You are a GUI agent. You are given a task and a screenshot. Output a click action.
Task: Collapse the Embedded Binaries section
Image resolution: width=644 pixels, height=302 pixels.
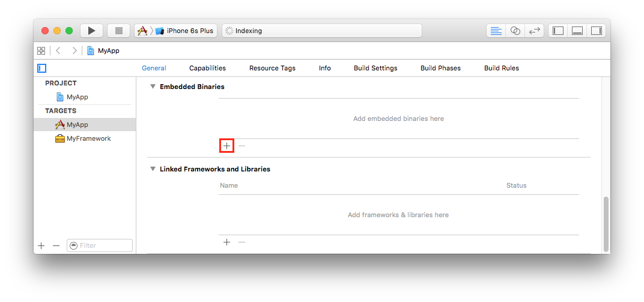pos(153,87)
